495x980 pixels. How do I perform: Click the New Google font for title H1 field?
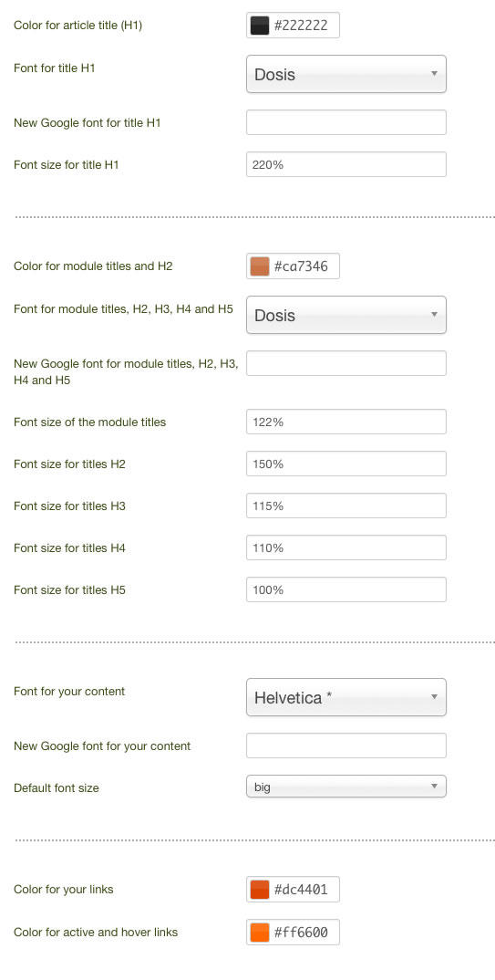tap(346, 122)
